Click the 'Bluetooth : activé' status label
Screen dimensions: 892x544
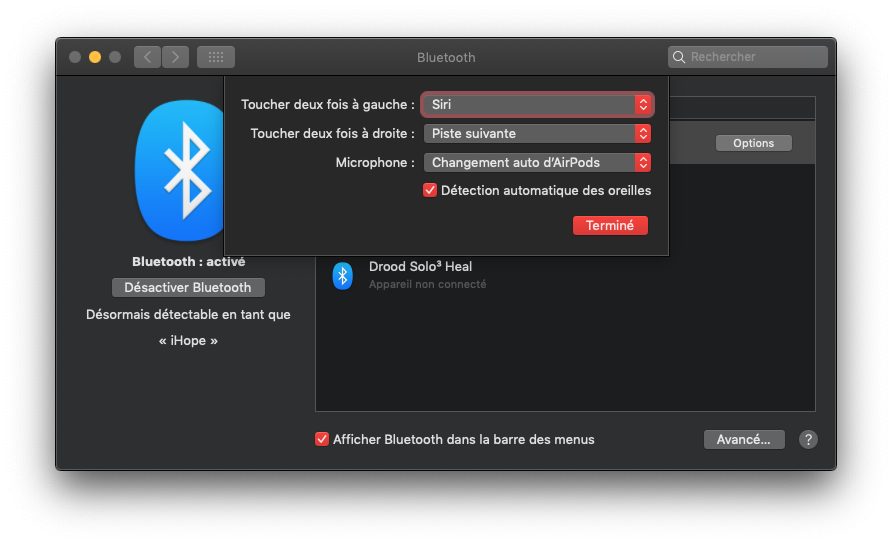point(188,262)
